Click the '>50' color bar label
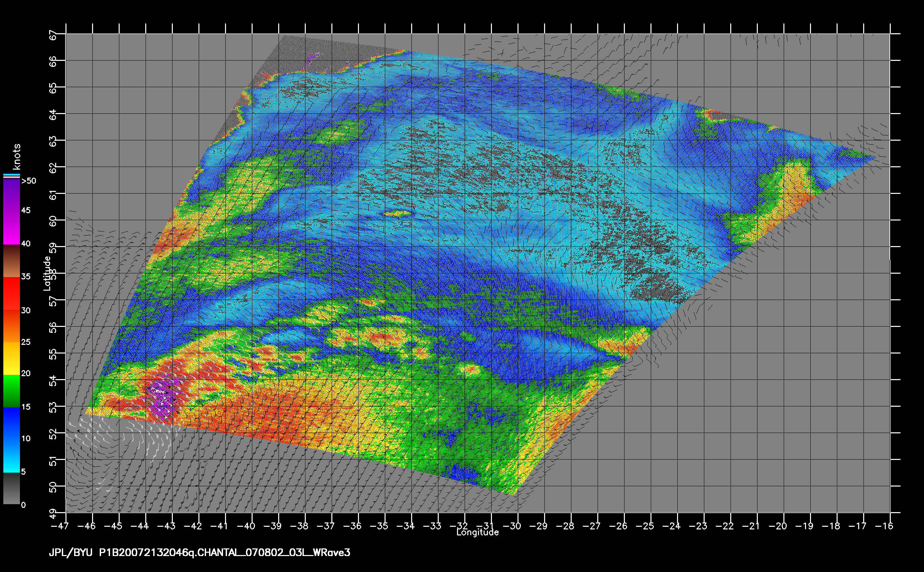924x572 pixels. click(29, 181)
